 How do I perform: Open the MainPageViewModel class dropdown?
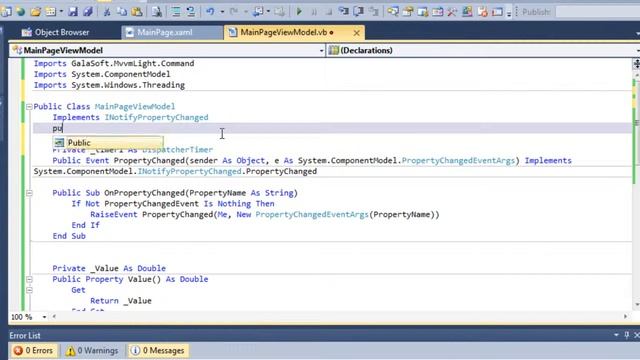(x=321, y=51)
